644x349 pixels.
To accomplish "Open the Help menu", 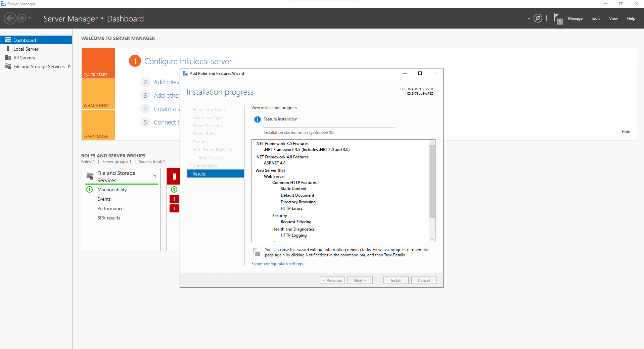I will point(631,18).
